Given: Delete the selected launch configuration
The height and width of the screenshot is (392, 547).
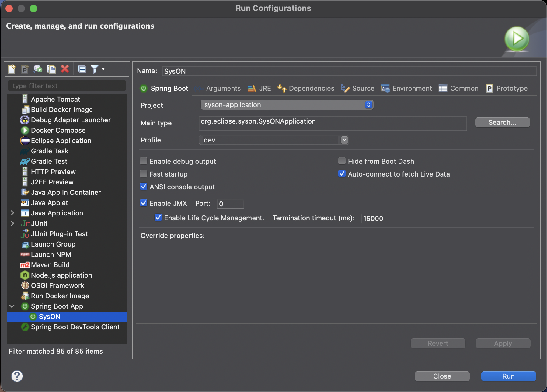Looking at the screenshot, I should [x=65, y=69].
